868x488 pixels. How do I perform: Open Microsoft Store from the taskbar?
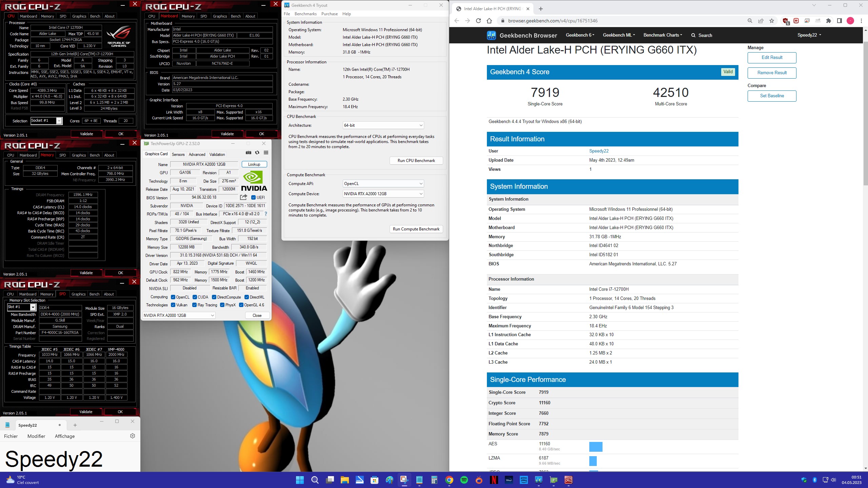pos(374,480)
